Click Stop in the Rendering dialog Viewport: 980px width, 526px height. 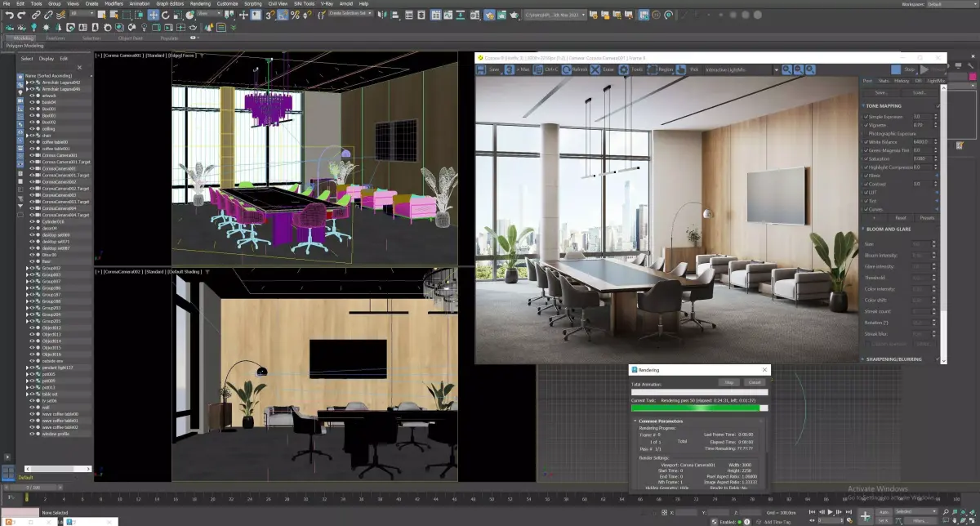[x=728, y=382]
